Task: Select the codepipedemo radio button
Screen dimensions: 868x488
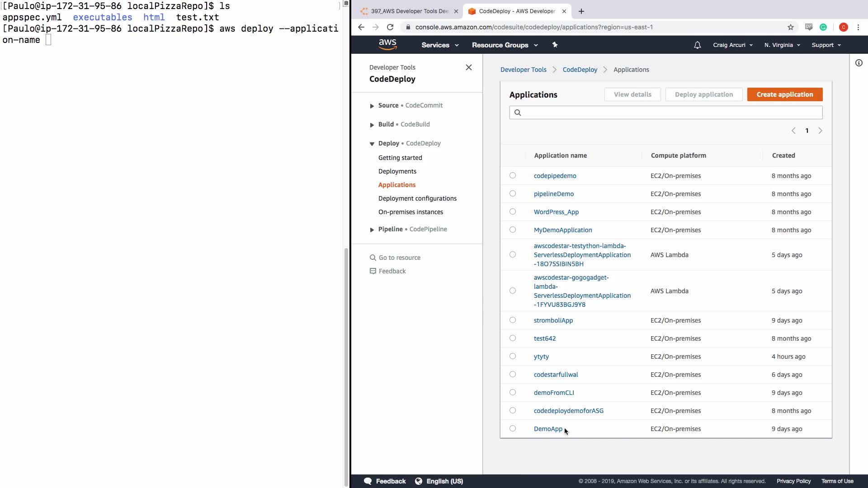Action: pyautogui.click(x=512, y=175)
